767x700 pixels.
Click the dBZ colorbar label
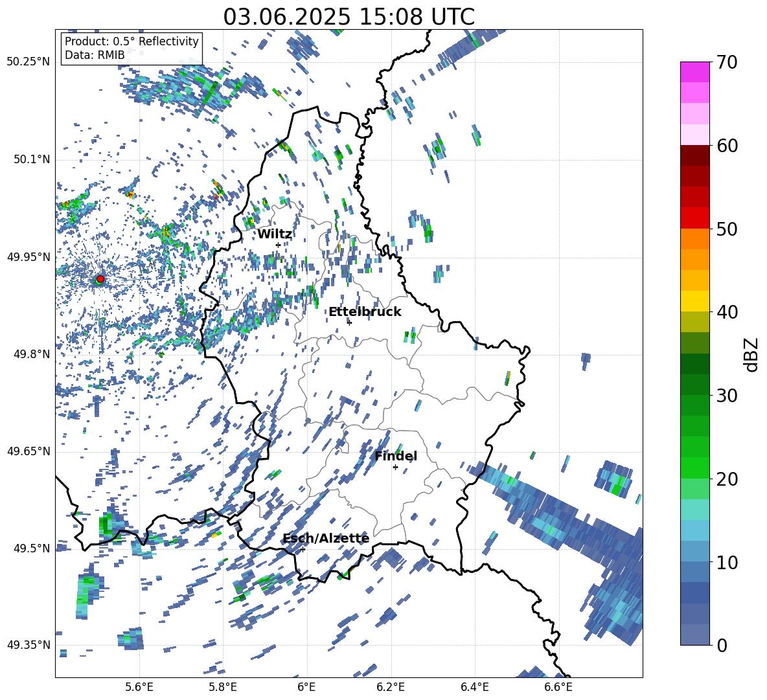click(x=750, y=354)
